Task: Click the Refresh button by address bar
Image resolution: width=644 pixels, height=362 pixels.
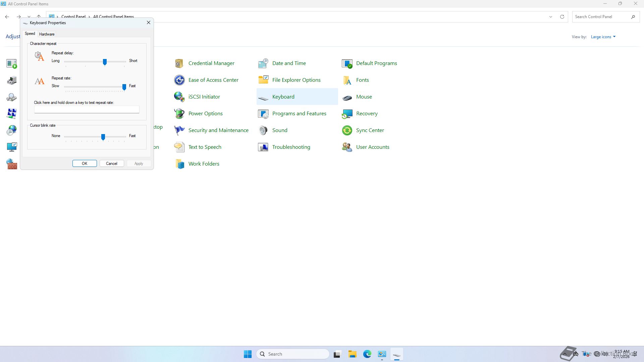Action: (562, 17)
